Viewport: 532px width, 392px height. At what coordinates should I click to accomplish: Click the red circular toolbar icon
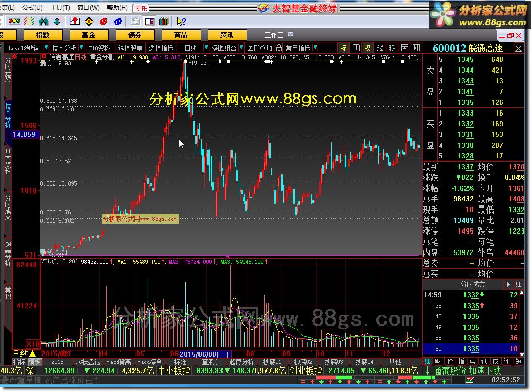point(103,21)
